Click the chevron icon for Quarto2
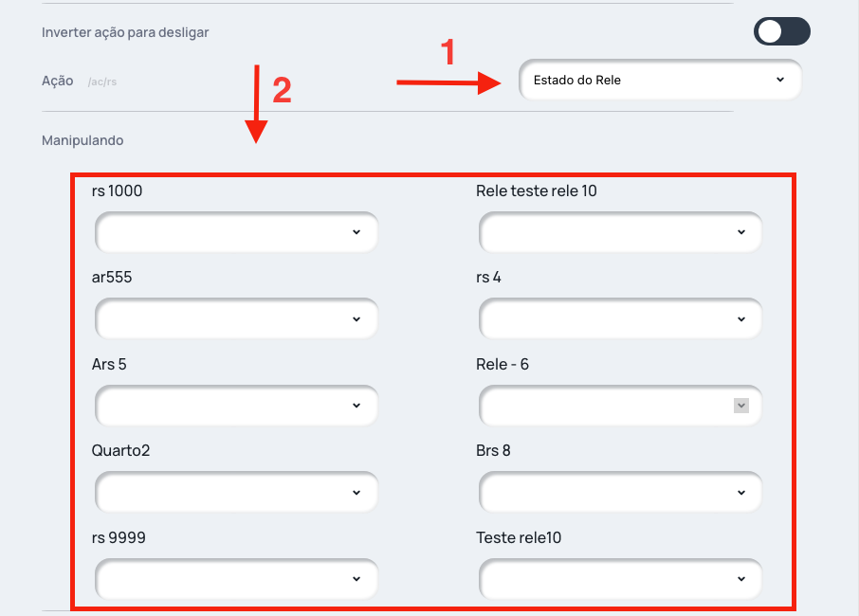The width and height of the screenshot is (859, 616). click(x=356, y=493)
